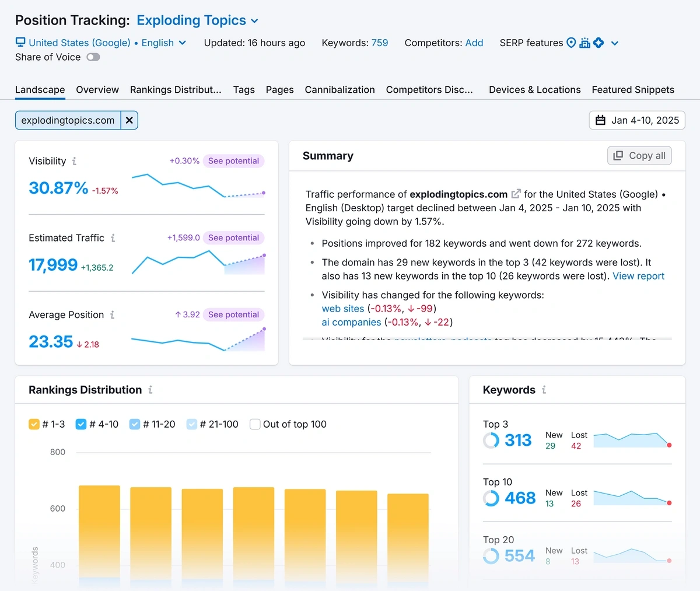Click the info icon next to Average Position
Image resolution: width=700 pixels, height=591 pixels.
pos(112,315)
